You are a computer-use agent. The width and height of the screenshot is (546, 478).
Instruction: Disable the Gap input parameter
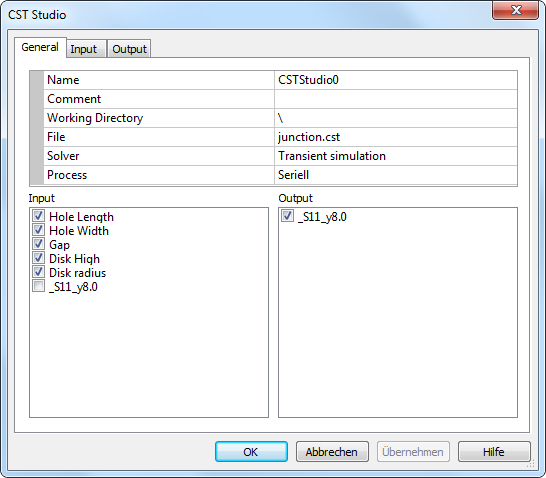[38, 244]
